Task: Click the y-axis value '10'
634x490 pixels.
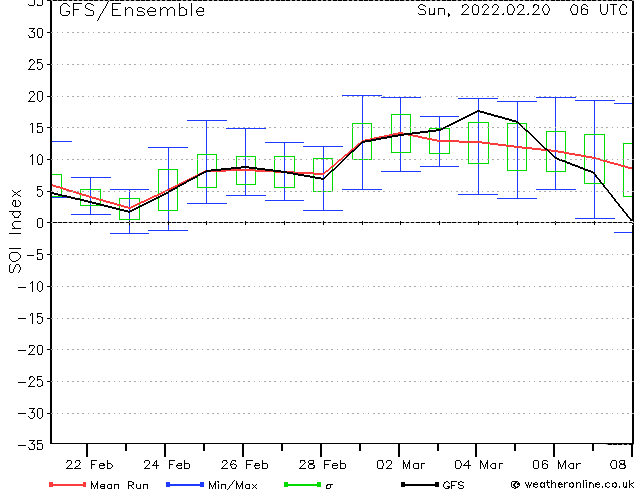Action: tap(36, 160)
